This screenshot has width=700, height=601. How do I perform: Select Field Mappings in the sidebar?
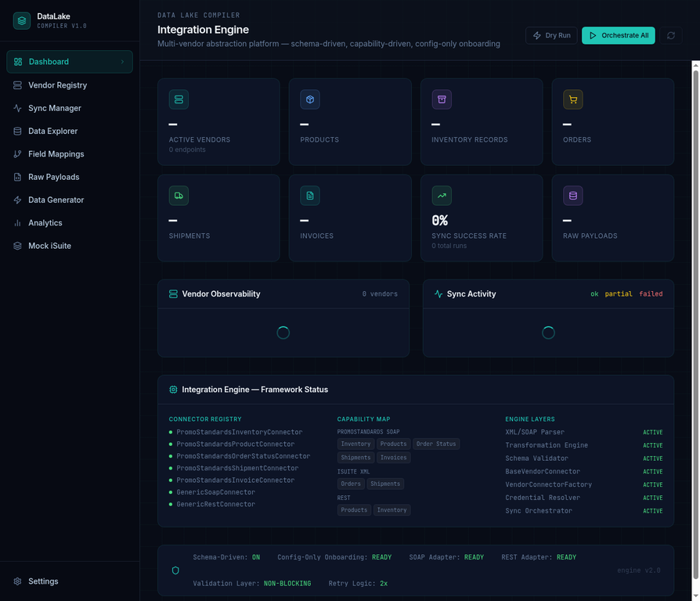[x=70, y=154]
